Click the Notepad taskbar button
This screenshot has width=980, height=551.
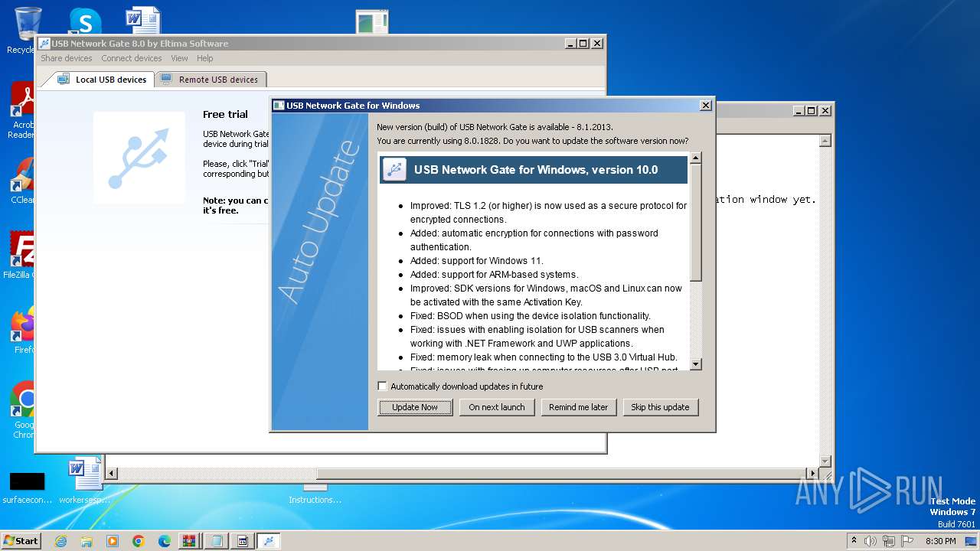tap(217, 540)
